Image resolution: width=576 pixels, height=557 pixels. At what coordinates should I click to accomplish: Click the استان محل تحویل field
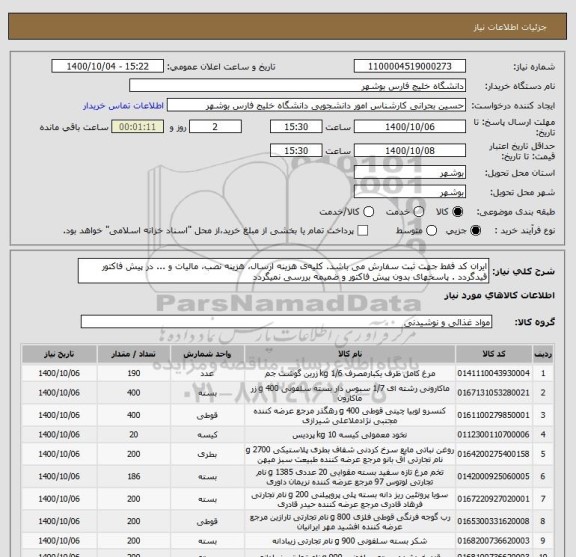[x=410, y=173]
